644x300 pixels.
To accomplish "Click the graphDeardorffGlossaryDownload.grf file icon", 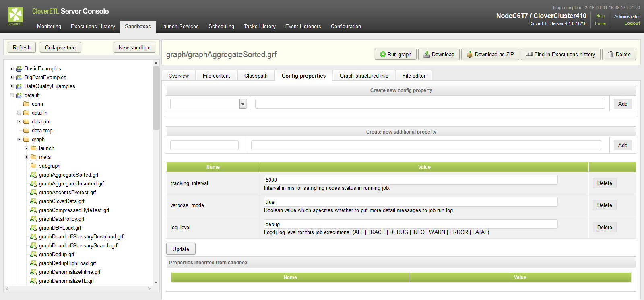I will (33, 237).
